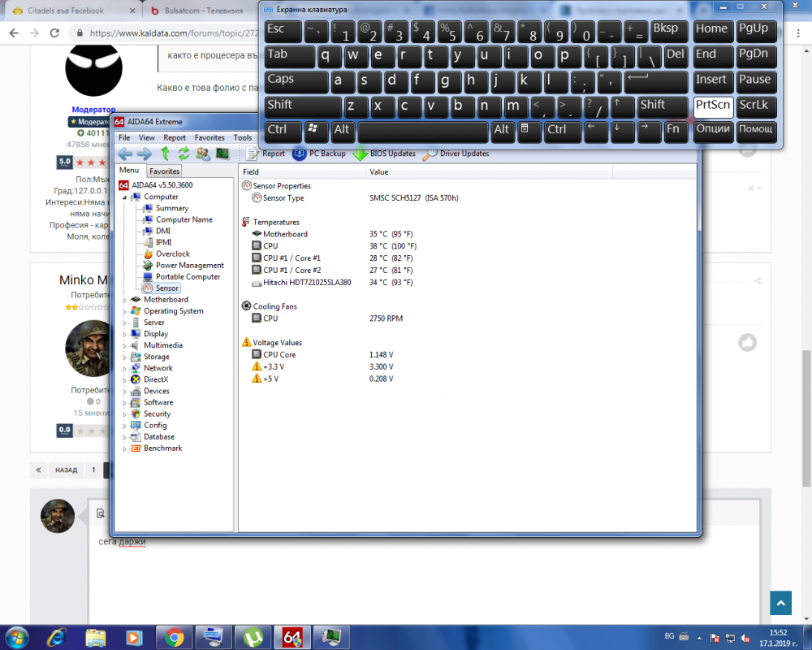812x650 pixels.
Task: Click the Помощ key on the on-screen keyboard
Action: coord(756,132)
